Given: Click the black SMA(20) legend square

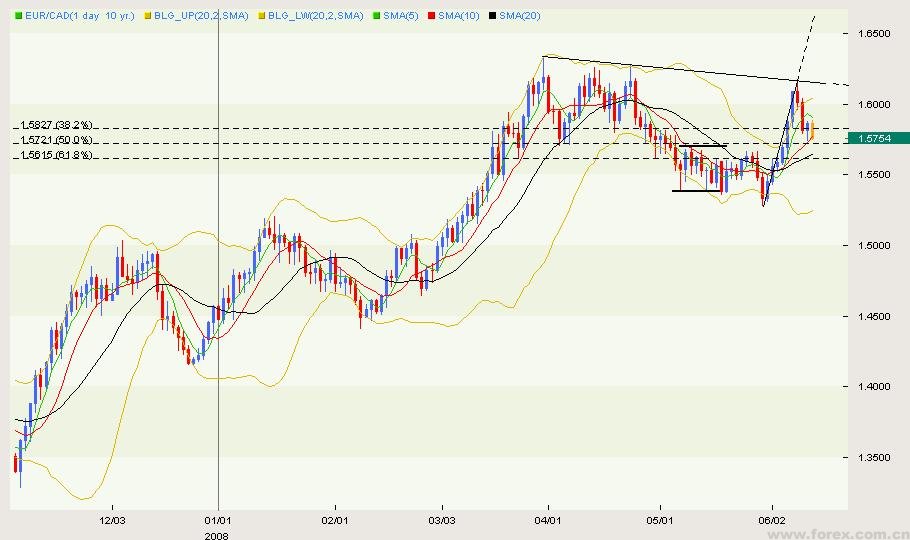Looking at the screenshot, I should pyautogui.click(x=493, y=17).
